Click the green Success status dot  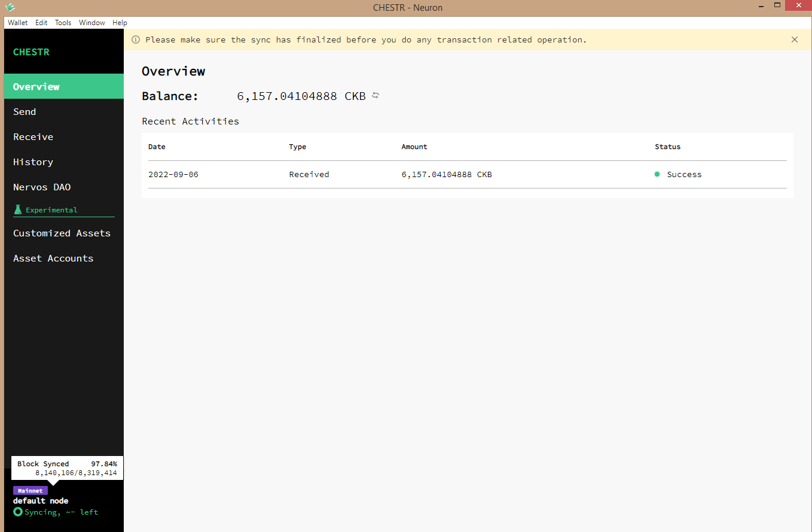pyautogui.click(x=657, y=174)
